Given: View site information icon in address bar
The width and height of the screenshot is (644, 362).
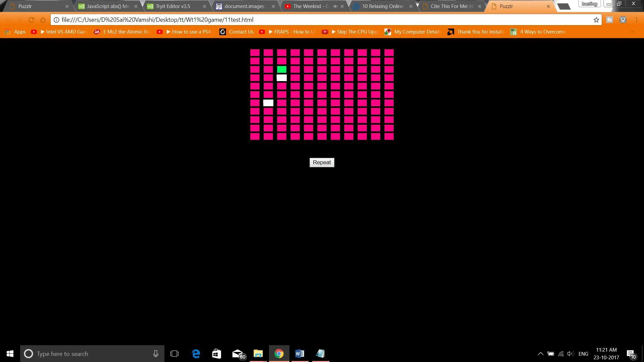Looking at the screenshot, I should tap(56, 20).
